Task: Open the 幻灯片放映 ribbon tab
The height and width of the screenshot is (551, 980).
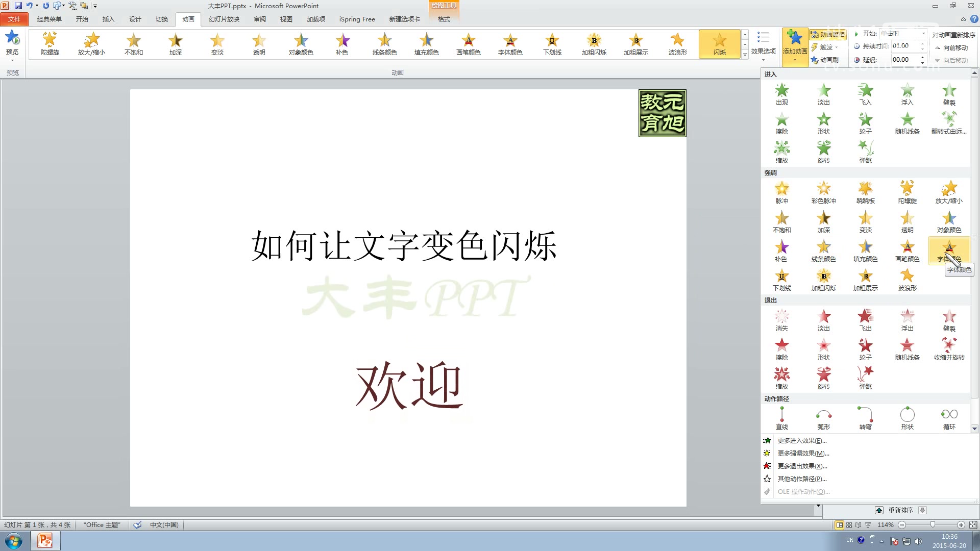Action: coord(223,19)
